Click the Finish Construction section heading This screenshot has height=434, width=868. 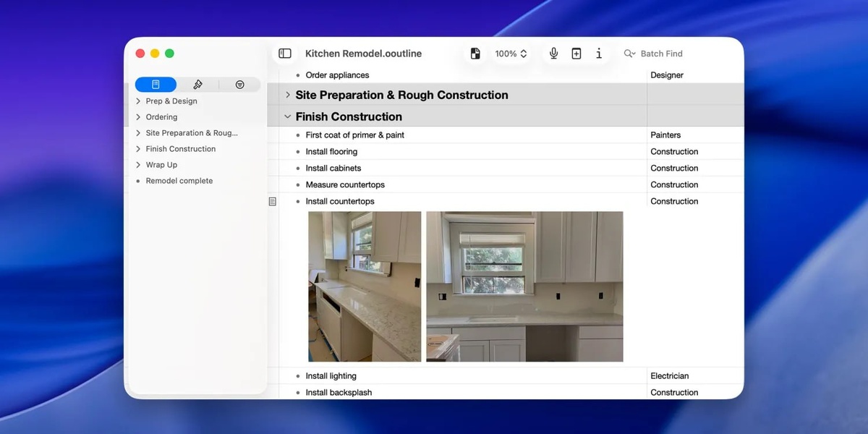(349, 116)
